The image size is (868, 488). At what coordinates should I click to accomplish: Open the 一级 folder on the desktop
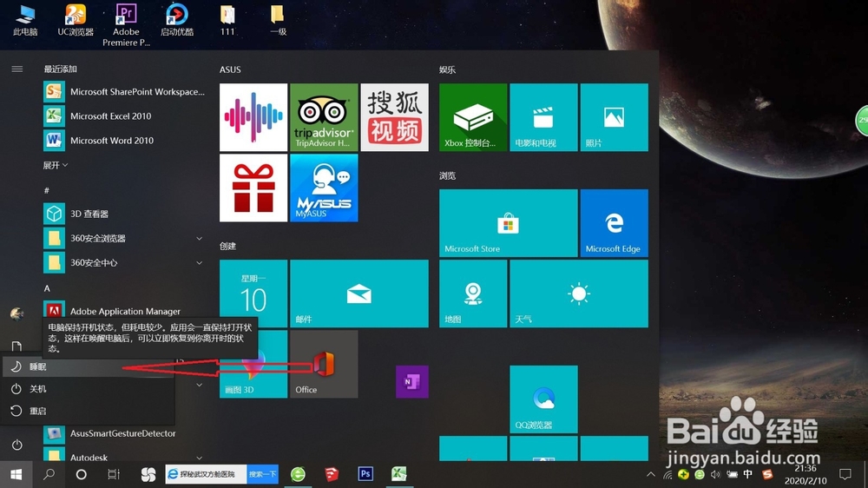coord(278,20)
